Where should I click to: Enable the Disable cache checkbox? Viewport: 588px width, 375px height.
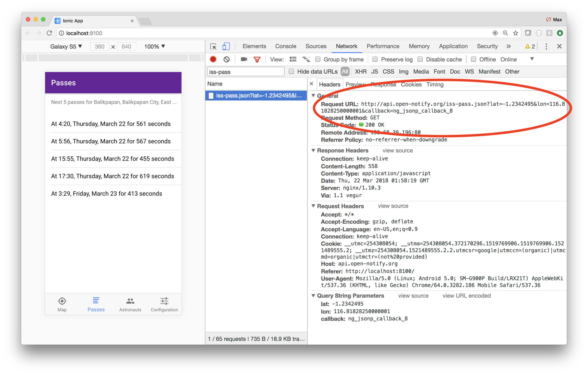point(420,59)
